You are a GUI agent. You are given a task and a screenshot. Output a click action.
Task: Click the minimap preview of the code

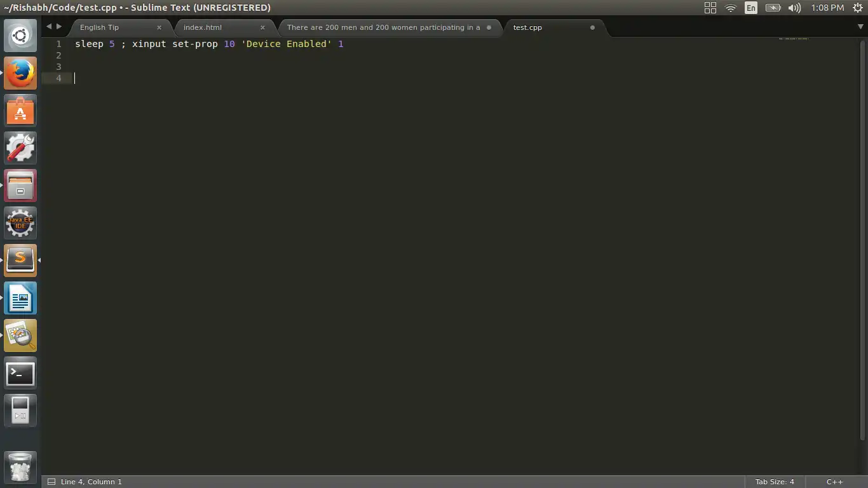pyautogui.click(x=794, y=39)
